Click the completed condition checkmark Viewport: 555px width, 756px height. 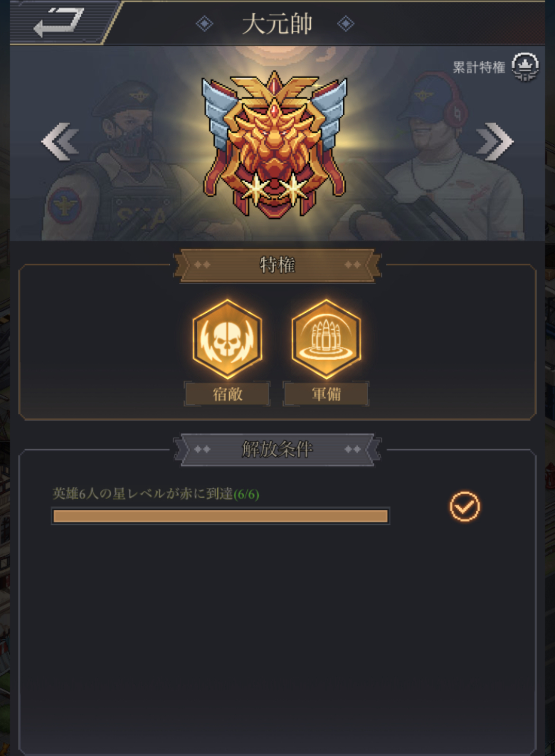point(465,506)
